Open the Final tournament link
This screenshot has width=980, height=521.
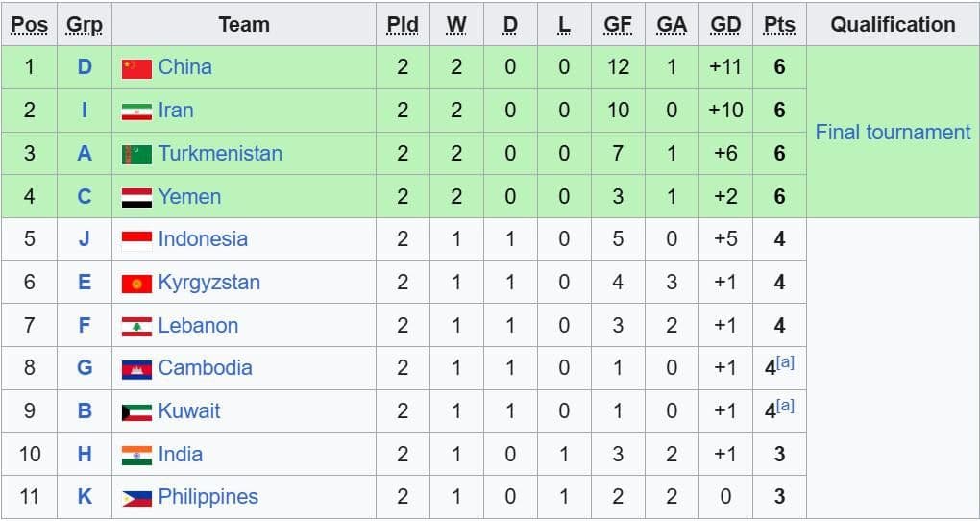pyautogui.click(x=893, y=133)
